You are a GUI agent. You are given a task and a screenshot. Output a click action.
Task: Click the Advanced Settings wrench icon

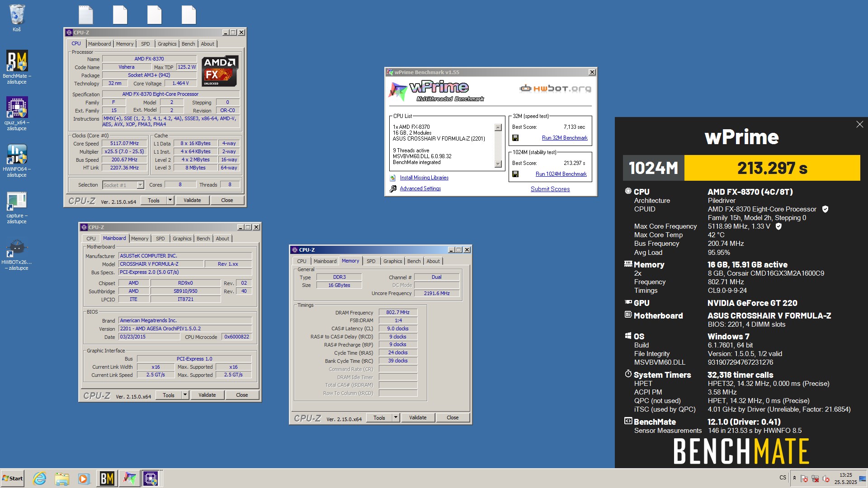pyautogui.click(x=392, y=189)
